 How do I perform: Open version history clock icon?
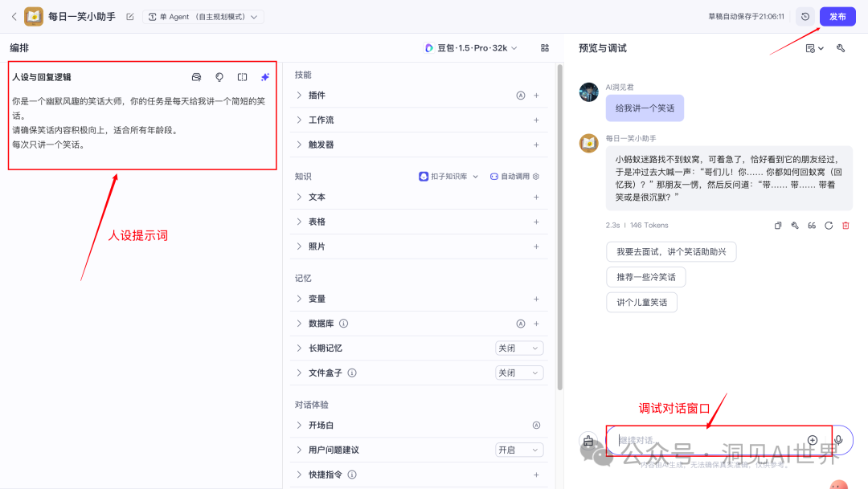pyautogui.click(x=805, y=17)
